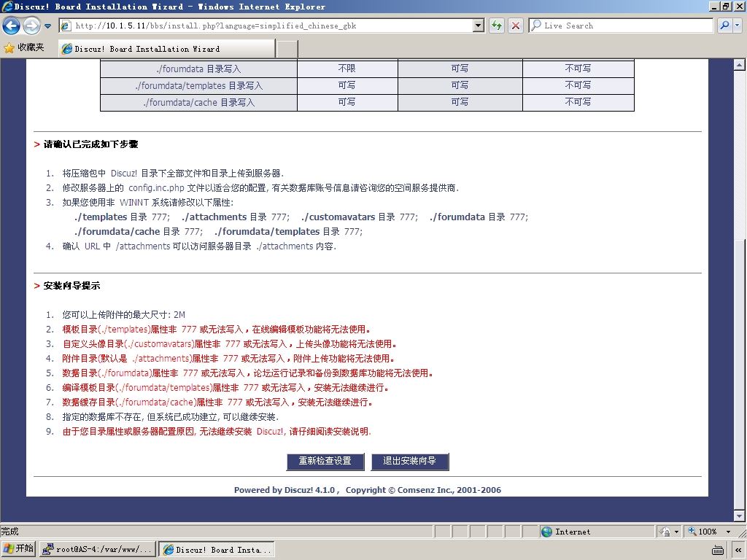Go back with the browser Back arrow
Image resolution: width=747 pixels, height=560 pixels.
pyautogui.click(x=12, y=26)
